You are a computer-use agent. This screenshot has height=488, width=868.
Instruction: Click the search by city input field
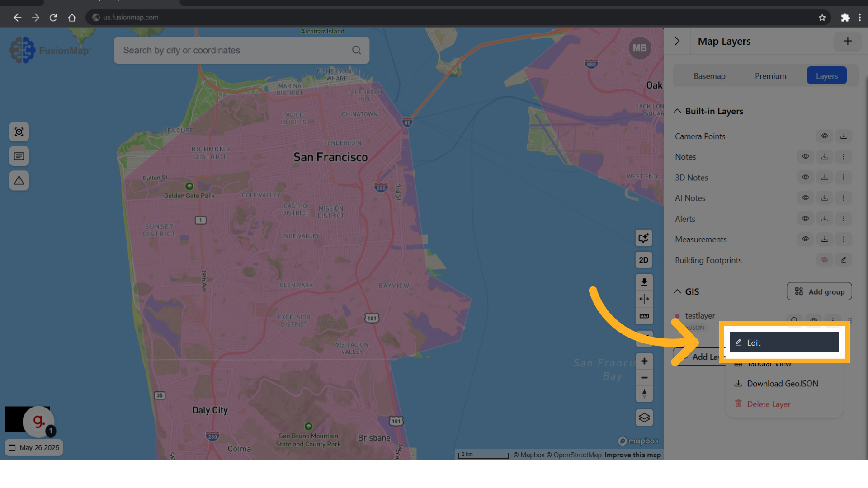(241, 50)
